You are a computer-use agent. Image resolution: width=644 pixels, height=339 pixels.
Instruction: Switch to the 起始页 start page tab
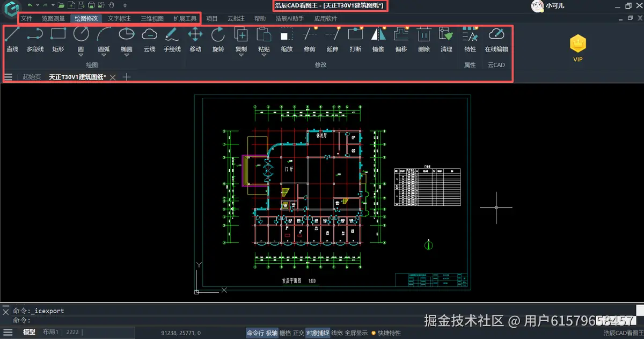[32, 77]
